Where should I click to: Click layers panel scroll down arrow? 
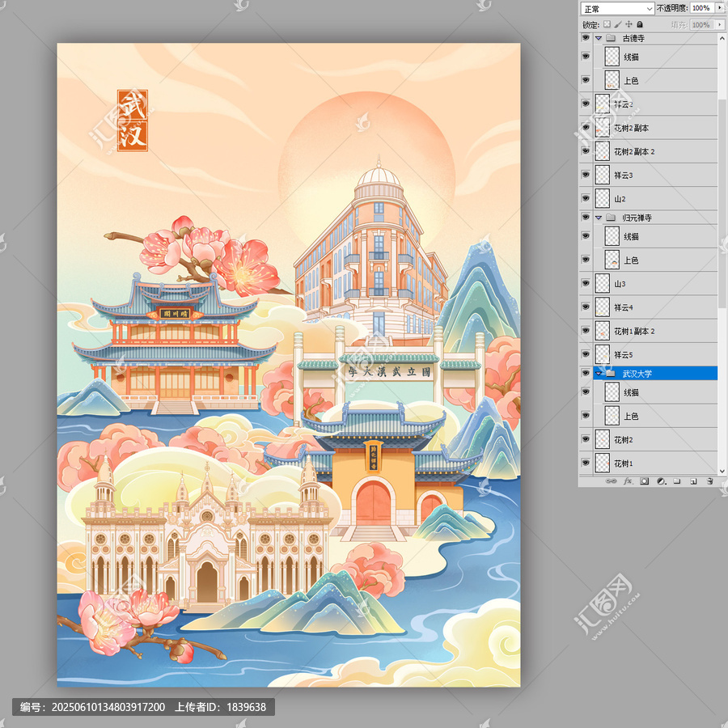tap(722, 471)
